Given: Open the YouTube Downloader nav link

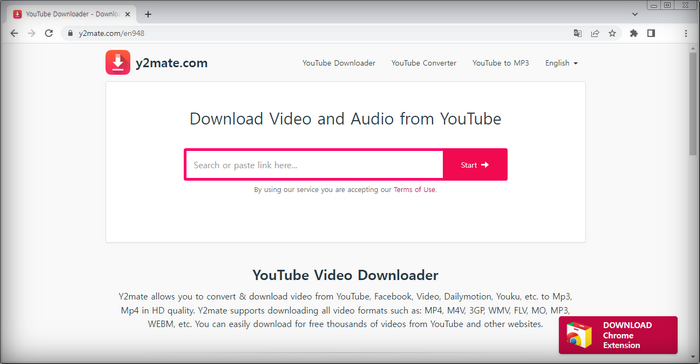Looking at the screenshot, I should tap(338, 63).
